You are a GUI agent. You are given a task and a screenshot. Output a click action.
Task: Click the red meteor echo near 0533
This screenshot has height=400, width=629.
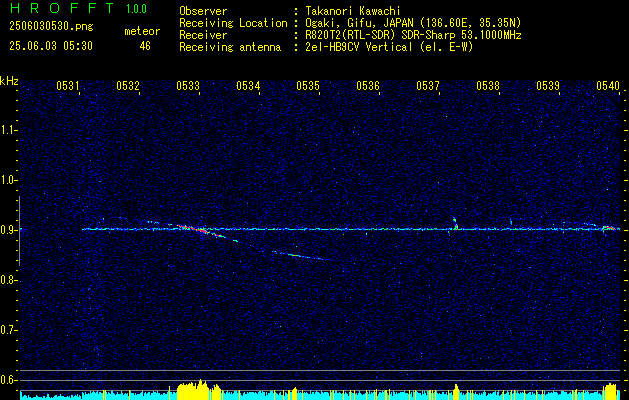[x=193, y=229]
